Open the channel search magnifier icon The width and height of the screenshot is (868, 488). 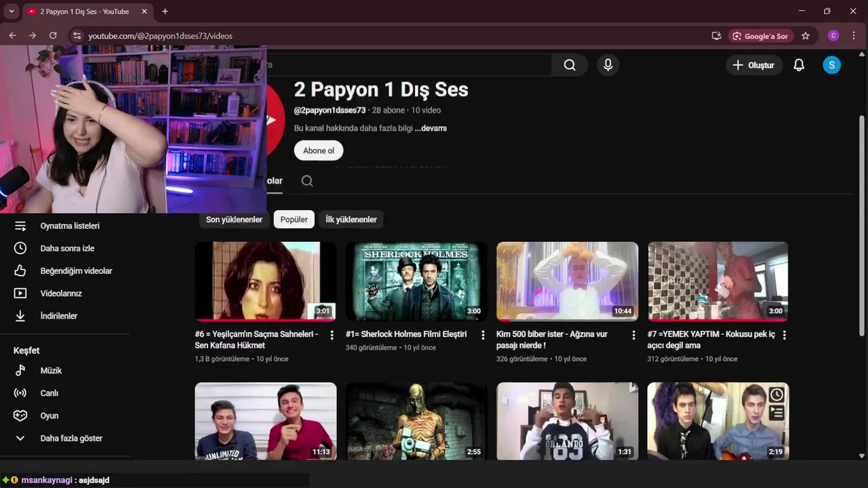click(x=307, y=181)
